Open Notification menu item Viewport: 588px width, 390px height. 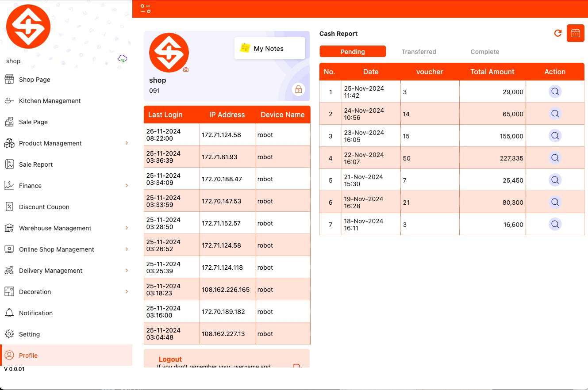coord(66,313)
